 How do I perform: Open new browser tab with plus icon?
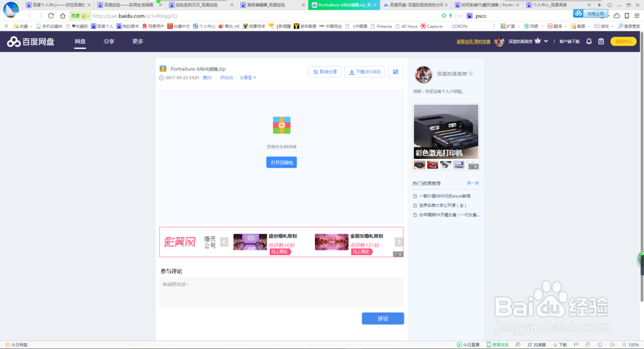[599, 5]
